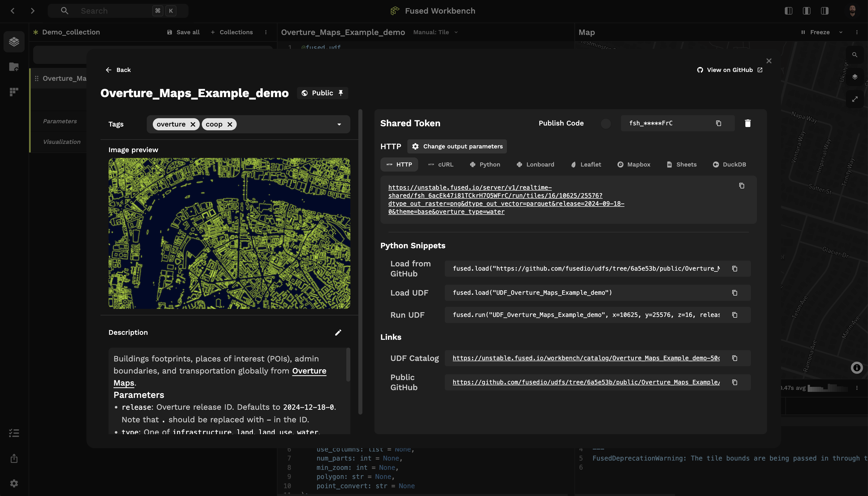Open the app builder grid sidebar icon
This screenshot has width=868, height=496.
14,92
